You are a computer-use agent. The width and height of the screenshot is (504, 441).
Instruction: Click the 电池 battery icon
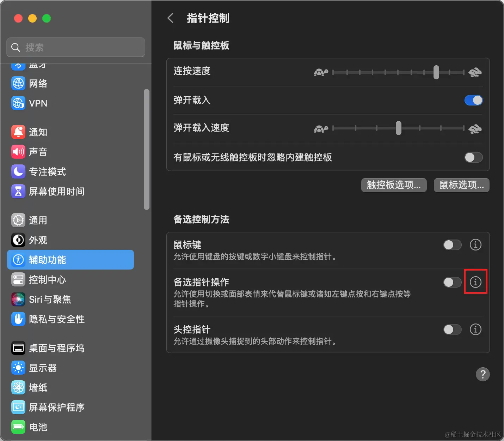click(18, 427)
